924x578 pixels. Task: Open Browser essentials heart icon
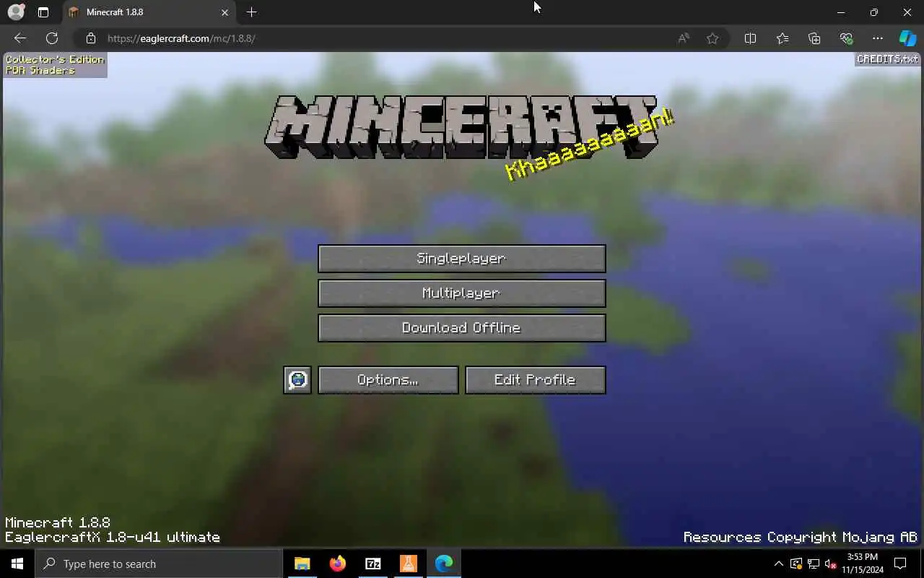click(x=846, y=38)
